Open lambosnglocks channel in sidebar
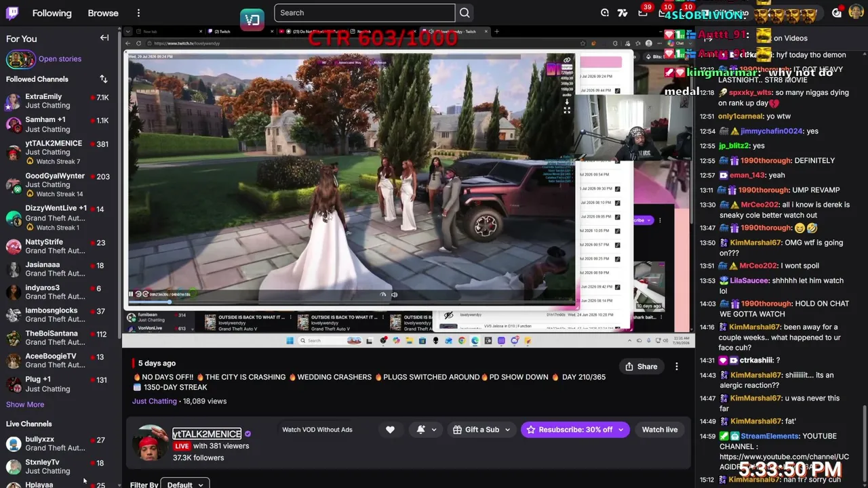This screenshot has height=488, width=868. pyautogui.click(x=60, y=314)
